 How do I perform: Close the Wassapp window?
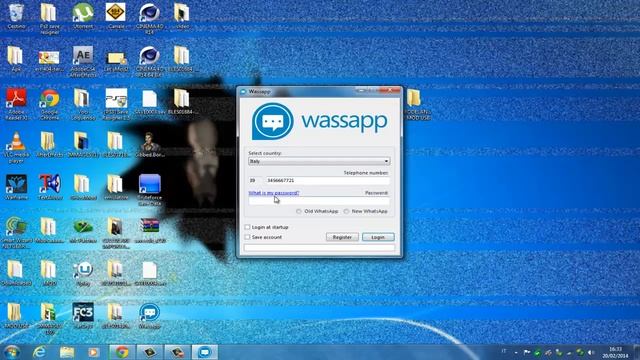point(390,91)
